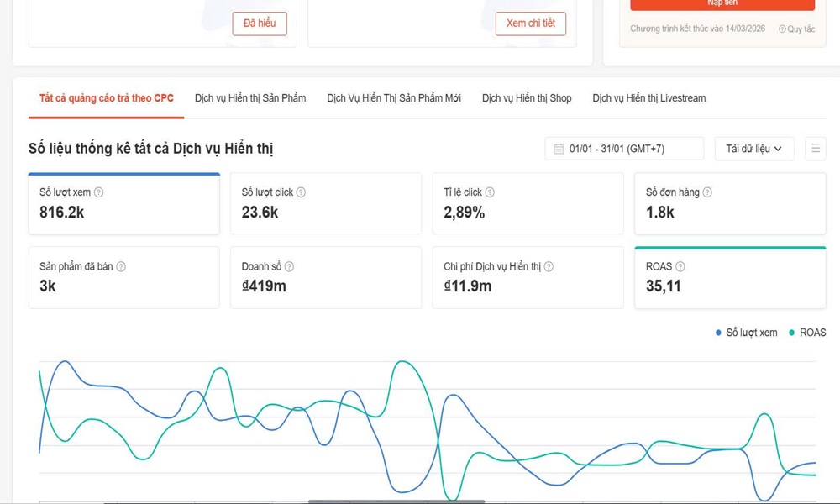Image resolution: width=840 pixels, height=504 pixels.
Task: Click help icon beside Chi phí Dịch vụ Hiển thị
Action: point(549,267)
